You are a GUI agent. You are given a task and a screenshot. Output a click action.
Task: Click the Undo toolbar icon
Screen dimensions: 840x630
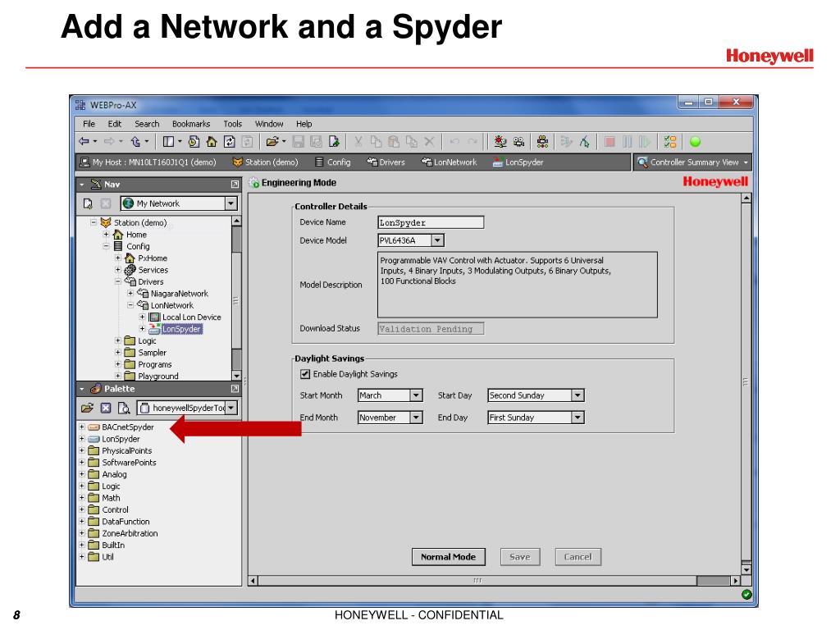click(x=454, y=141)
